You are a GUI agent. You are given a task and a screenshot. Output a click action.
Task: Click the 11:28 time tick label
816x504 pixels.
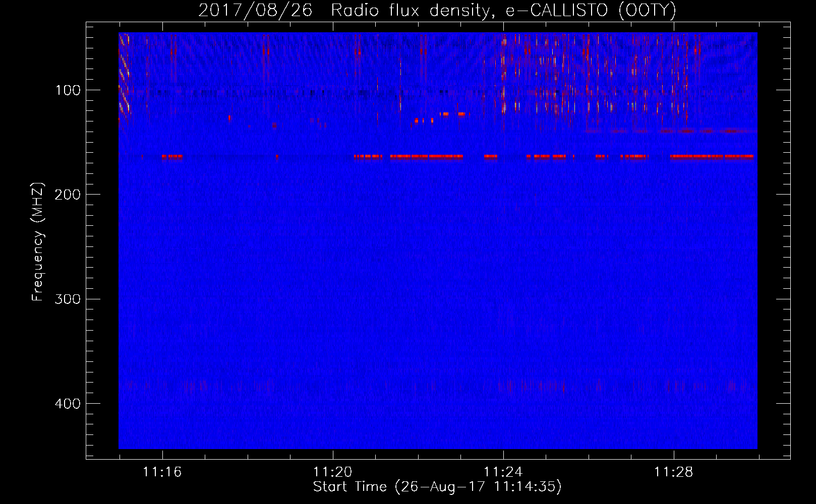pos(673,472)
